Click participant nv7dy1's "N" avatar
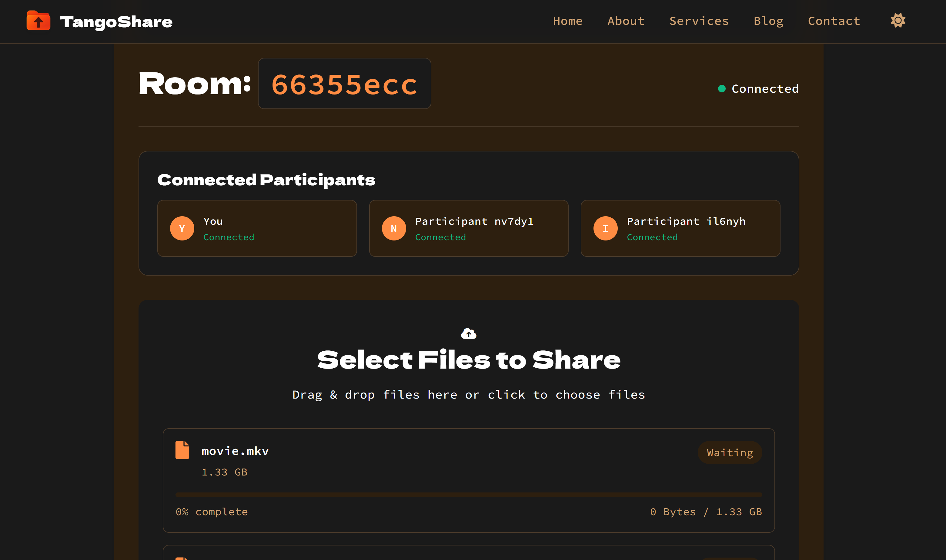The image size is (946, 560). point(394,228)
